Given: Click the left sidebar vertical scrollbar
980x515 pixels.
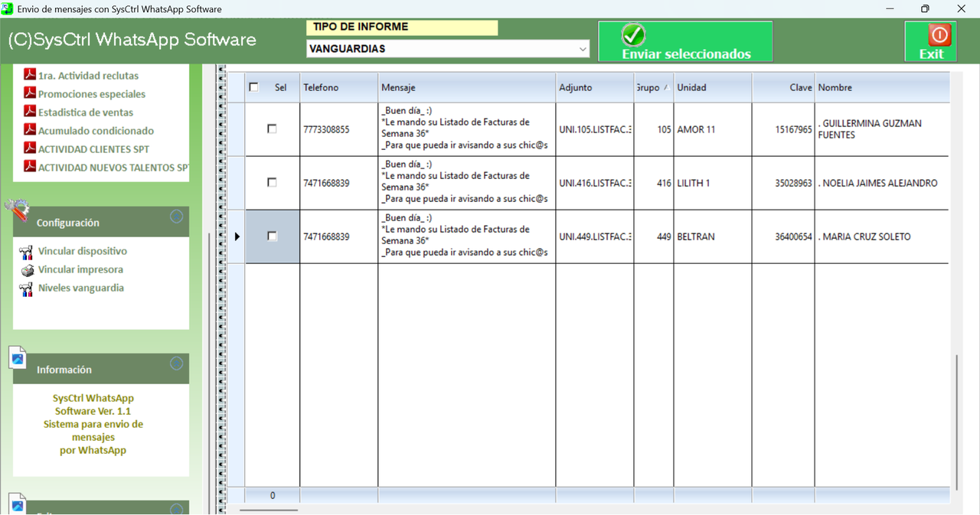Looking at the screenshot, I should pyautogui.click(x=209, y=372).
